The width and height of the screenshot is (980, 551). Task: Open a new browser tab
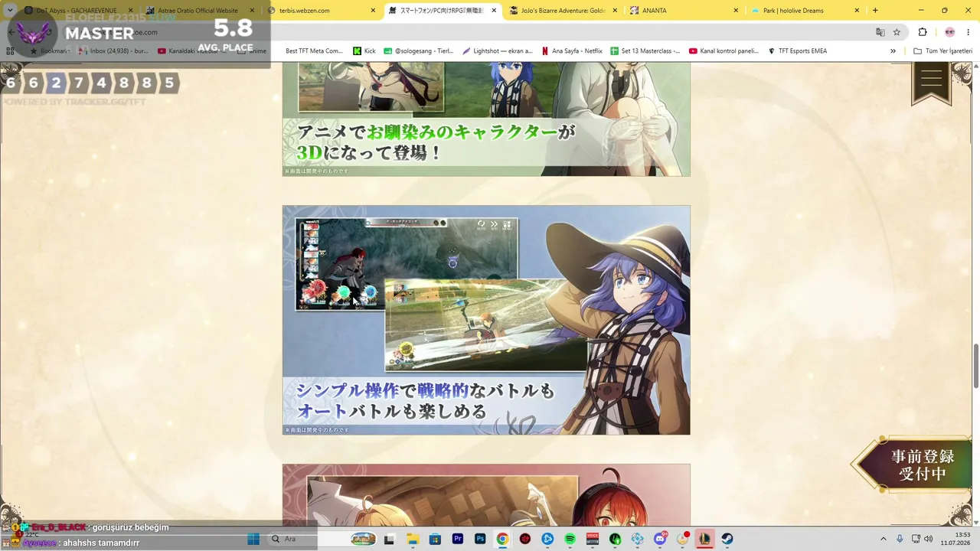[875, 11]
